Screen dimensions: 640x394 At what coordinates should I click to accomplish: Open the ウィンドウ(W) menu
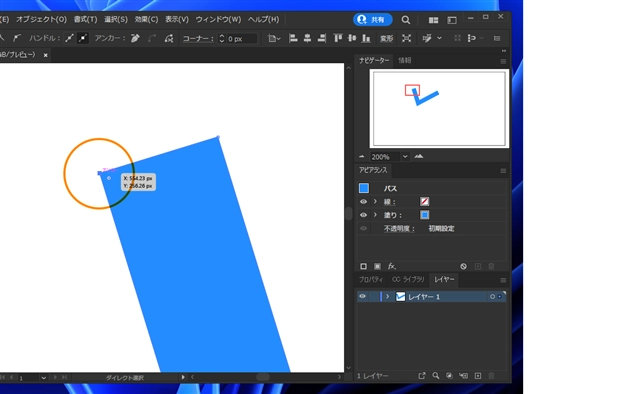click(218, 19)
